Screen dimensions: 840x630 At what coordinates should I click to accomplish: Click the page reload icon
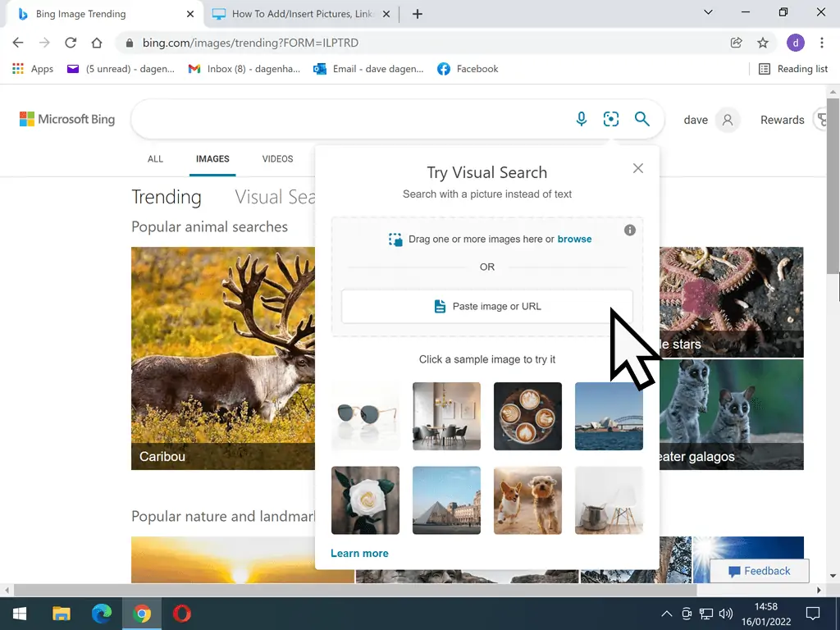pyautogui.click(x=71, y=43)
